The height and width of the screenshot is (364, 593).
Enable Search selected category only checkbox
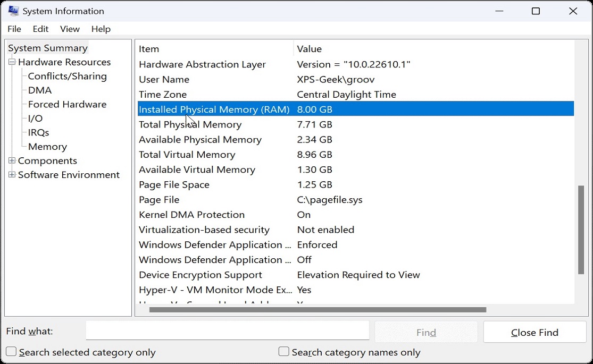point(11,352)
